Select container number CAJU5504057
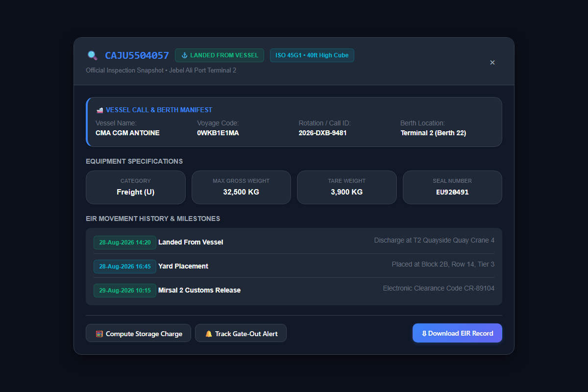Image resolution: width=588 pixels, height=392 pixels. pos(137,55)
